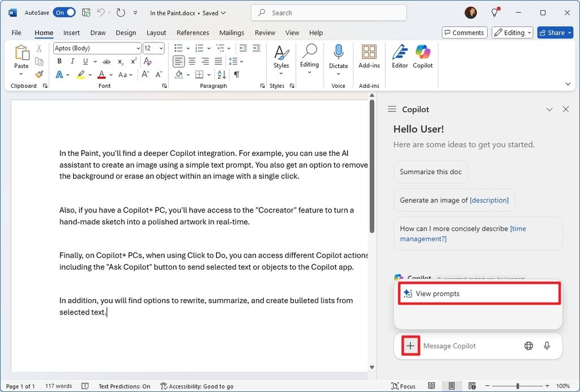This screenshot has height=392, width=580.
Task: Switch to Print Layout view
Action: (451, 386)
